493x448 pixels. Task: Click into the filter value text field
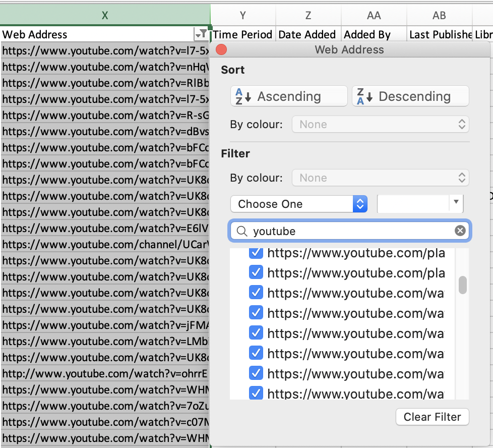tap(413, 204)
